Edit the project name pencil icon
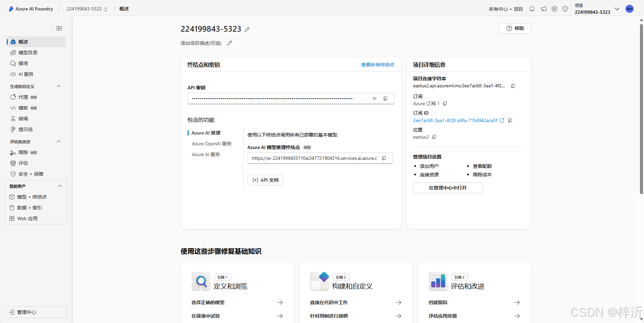Image resolution: width=644 pixels, height=323 pixels. (x=247, y=30)
